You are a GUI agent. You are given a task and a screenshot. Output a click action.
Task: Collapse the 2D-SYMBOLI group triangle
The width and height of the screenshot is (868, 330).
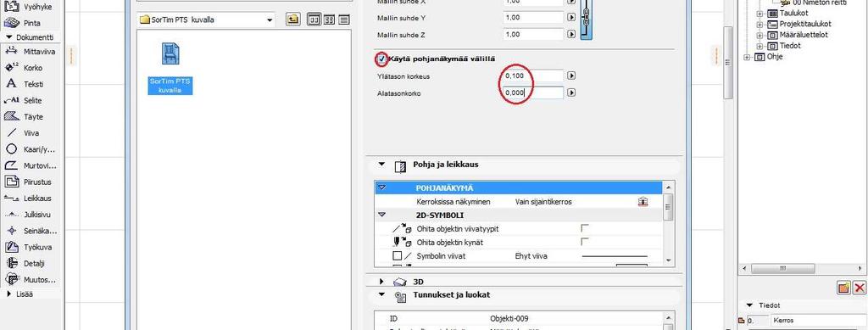point(381,215)
